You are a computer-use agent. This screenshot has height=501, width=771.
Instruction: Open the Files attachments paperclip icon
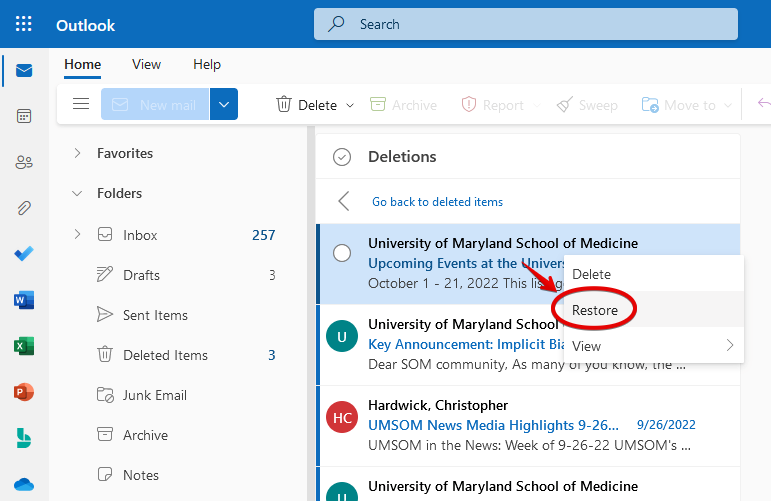[24, 208]
